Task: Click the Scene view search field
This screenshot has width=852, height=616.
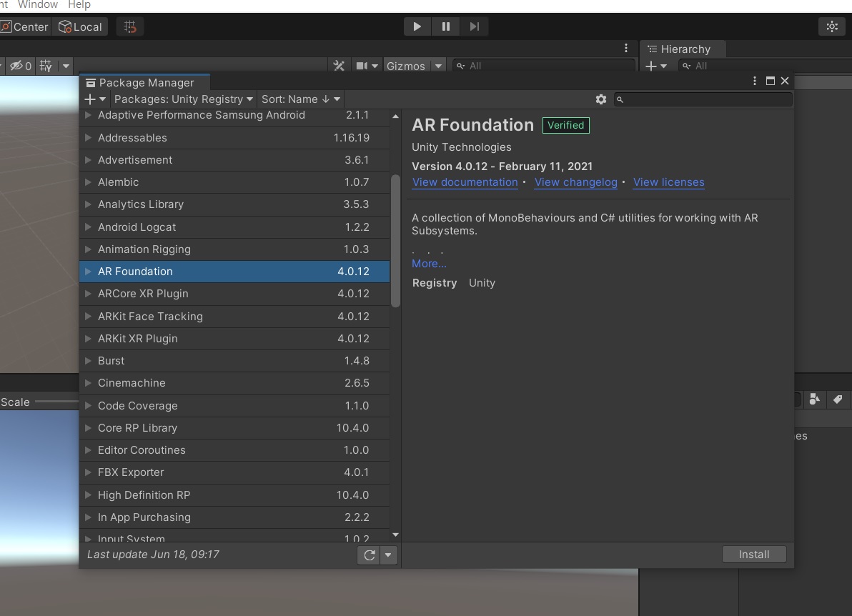Action: point(543,66)
